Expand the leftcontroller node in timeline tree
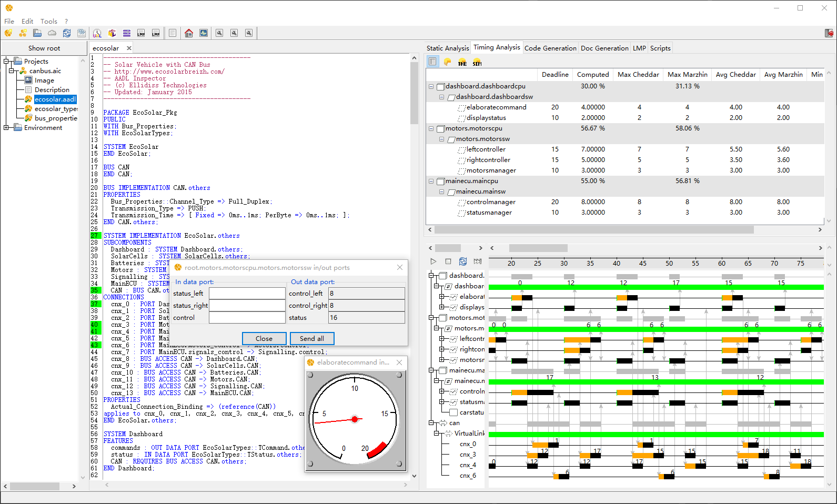The width and height of the screenshot is (837, 504). coord(442,339)
